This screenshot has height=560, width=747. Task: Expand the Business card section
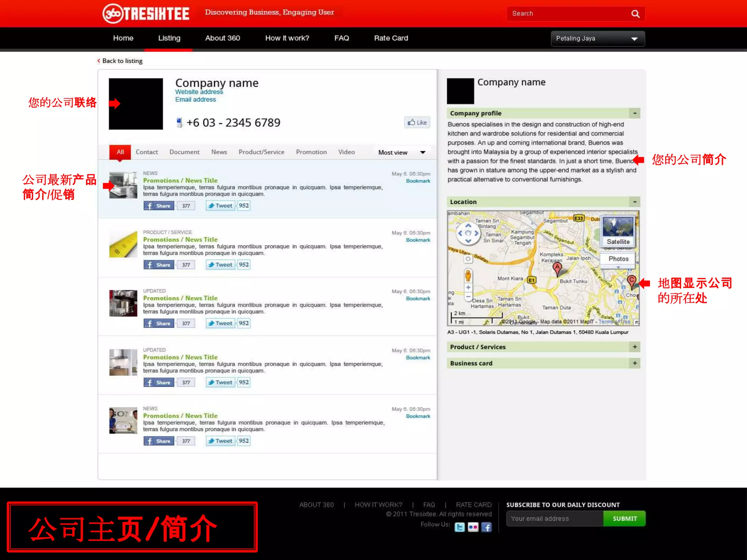(635, 363)
